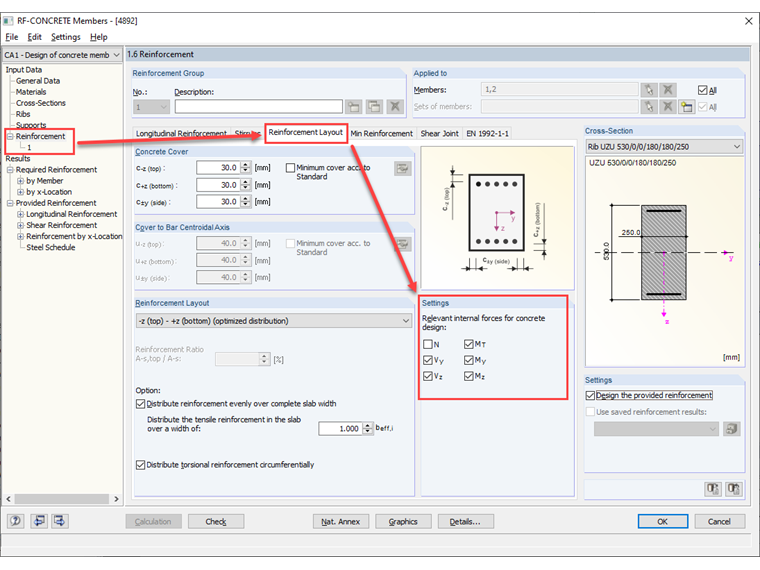Expand the by Member tree node

click(20, 181)
